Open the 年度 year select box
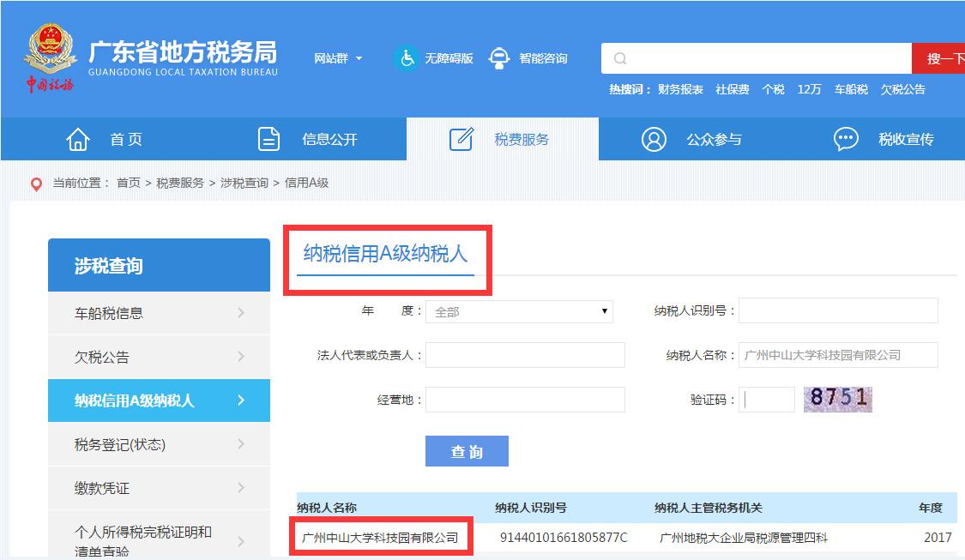Screen dimensions: 965x560 (x=520, y=311)
